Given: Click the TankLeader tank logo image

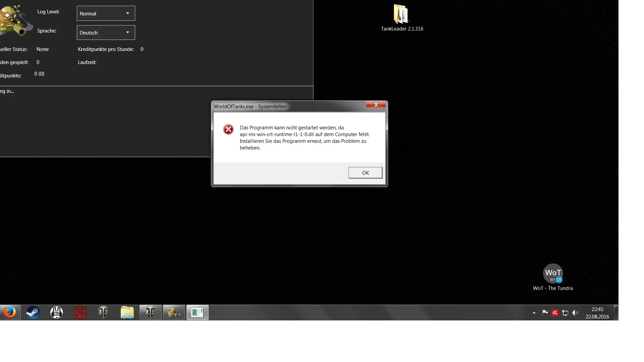Looking at the screenshot, I should click(16, 20).
